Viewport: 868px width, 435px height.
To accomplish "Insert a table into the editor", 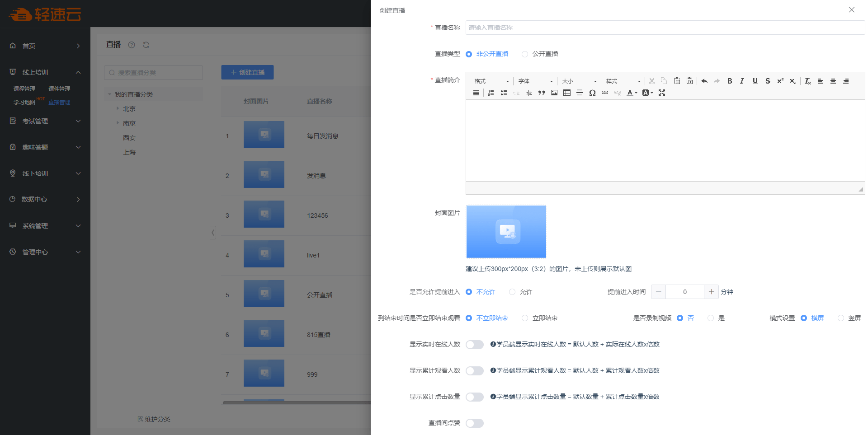I will 566,93.
